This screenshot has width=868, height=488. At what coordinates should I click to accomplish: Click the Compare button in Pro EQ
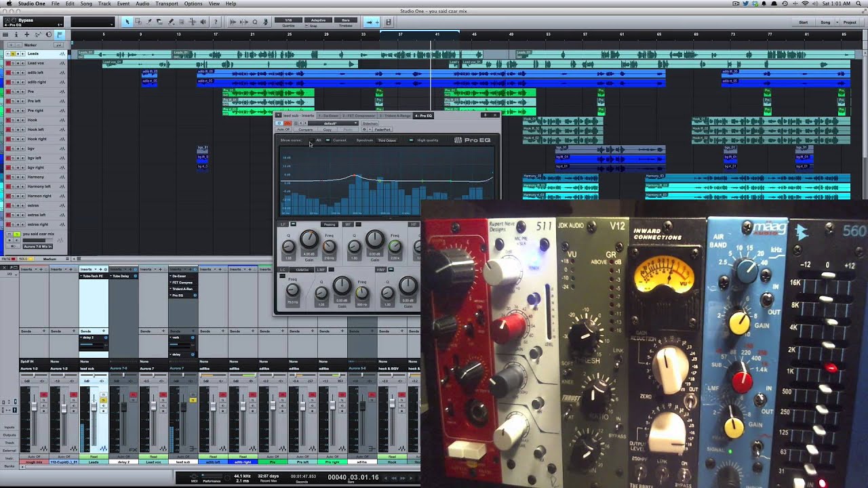pyautogui.click(x=305, y=129)
